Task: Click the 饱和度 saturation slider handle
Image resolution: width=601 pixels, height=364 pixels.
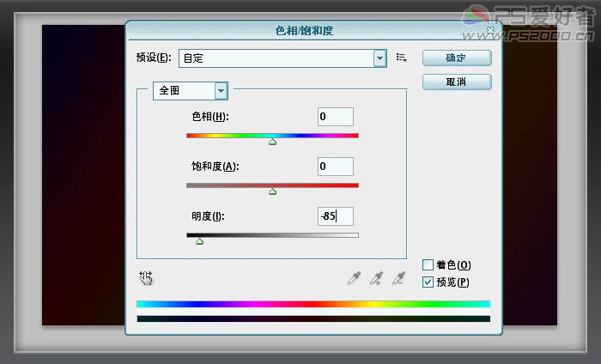Action: (272, 192)
